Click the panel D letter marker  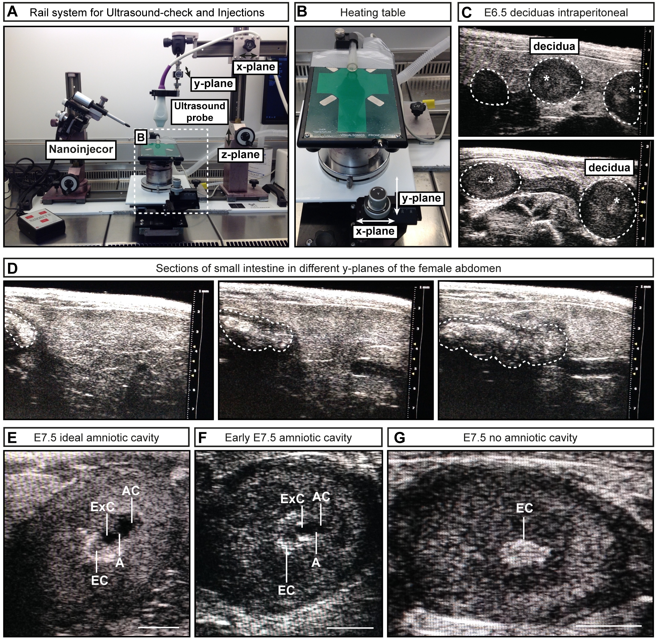click(x=12, y=268)
